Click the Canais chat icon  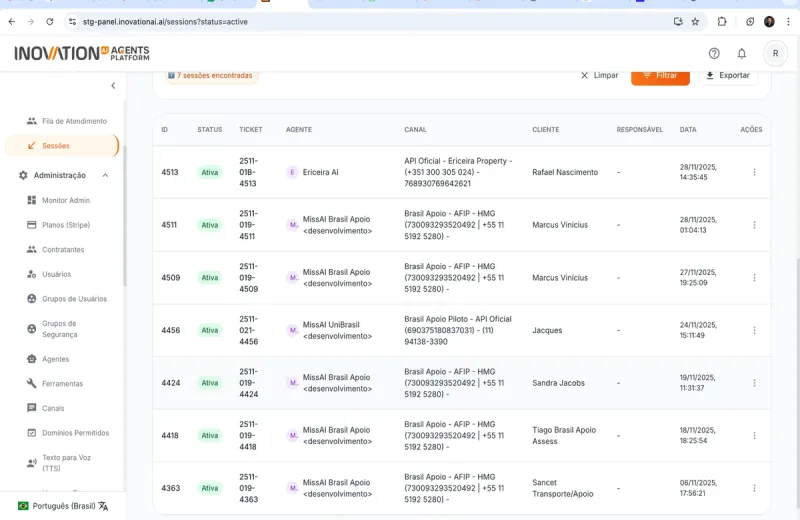[32, 408]
